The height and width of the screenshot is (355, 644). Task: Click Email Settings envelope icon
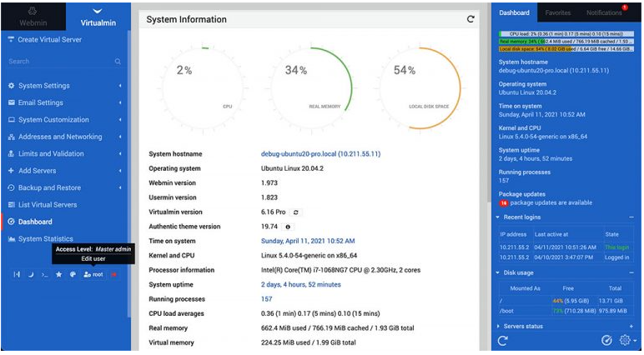click(12, 102)
